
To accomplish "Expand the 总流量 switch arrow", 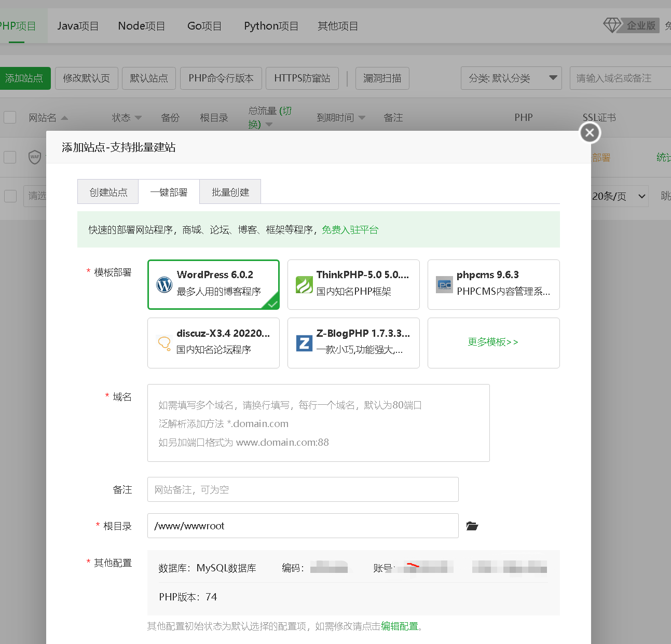I will (x=269, y=125).
